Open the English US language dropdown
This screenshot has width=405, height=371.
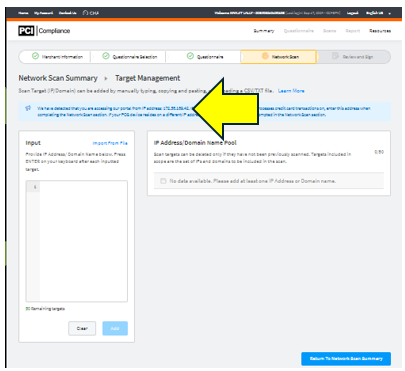378,13
